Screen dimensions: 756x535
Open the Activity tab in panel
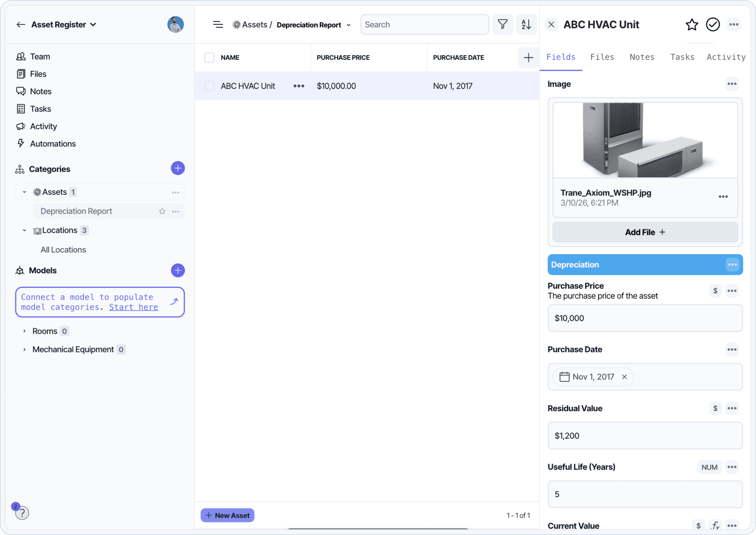[726, 57]
